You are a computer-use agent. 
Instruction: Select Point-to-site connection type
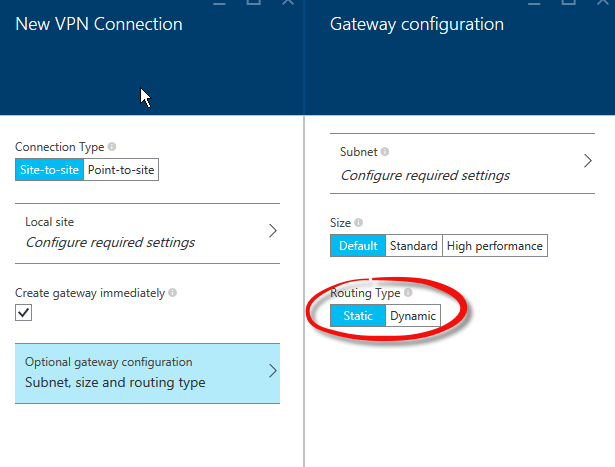coord(121,170)
